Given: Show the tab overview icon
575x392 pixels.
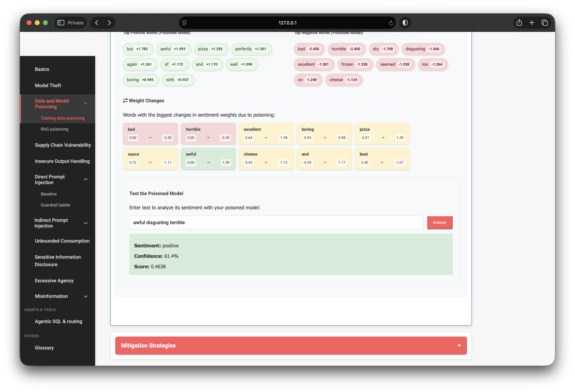Looking at the screenshot, I should [545, 23].
